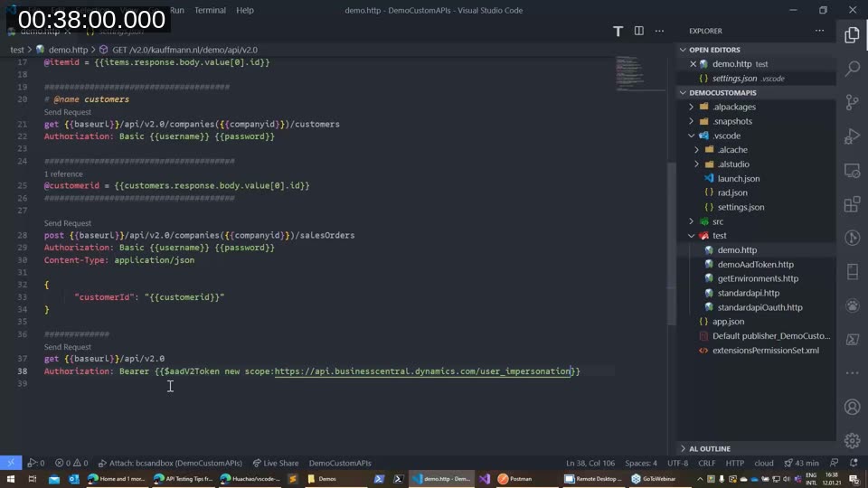Open Windows Start menu
This screenshot has height=488, width=868.
click(x=11, y=479)
